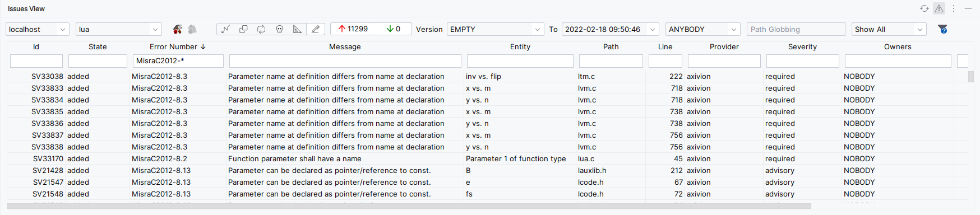Viewport: 980px width, 215px height.
Task: Click the Provider column filter field
Action: pos(724,60)
